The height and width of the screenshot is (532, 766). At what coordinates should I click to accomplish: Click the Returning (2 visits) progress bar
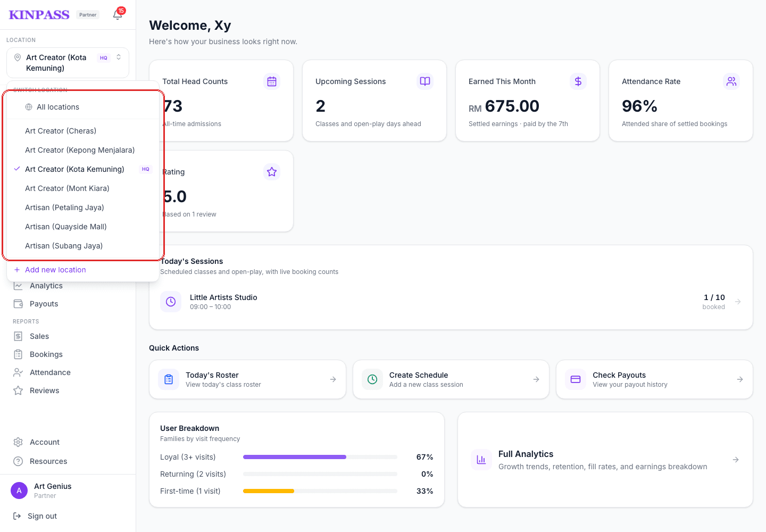coord(320,474)
